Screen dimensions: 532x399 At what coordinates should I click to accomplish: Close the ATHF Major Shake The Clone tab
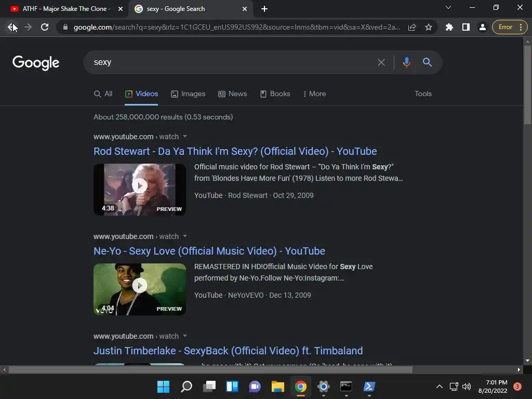point(121,9)
